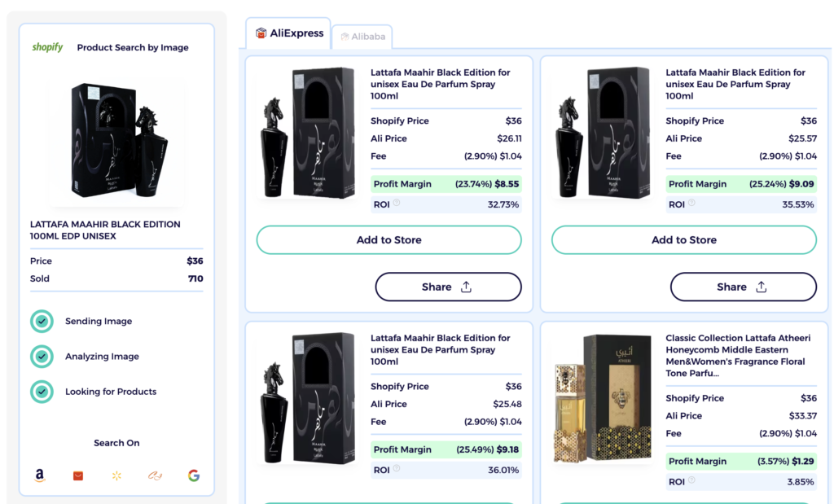
Task: Share the second Maahir Black Edition listing
Action: [x=743, y=287]
